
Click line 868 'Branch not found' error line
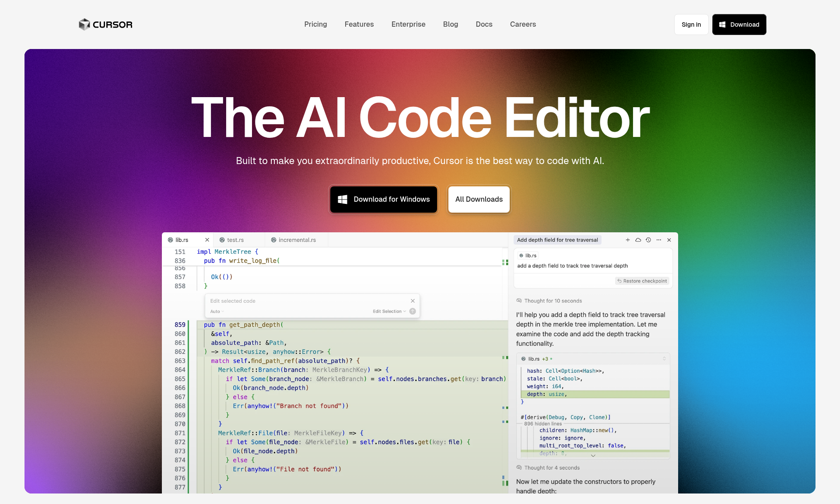pyautogui.click(x=290, y=406)
